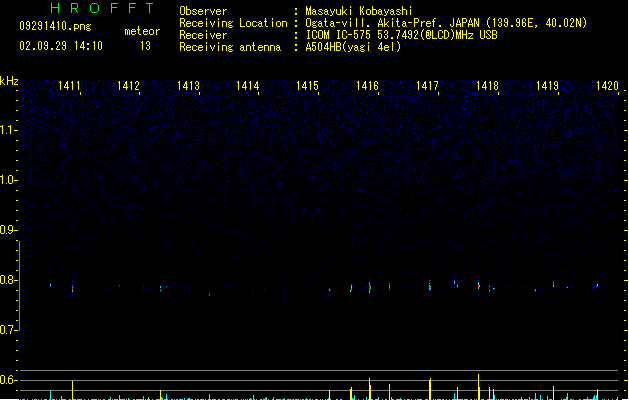Click the 0.6 kHz axis label
The height and width of the screenshot is (400, 629).
tap(7, 380)
